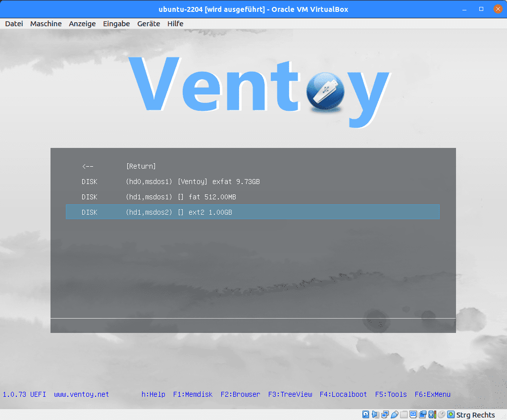The width and height of the screenshot is (507, 420).
Task: Select the [Return] back entry
Action: point(141,166)
